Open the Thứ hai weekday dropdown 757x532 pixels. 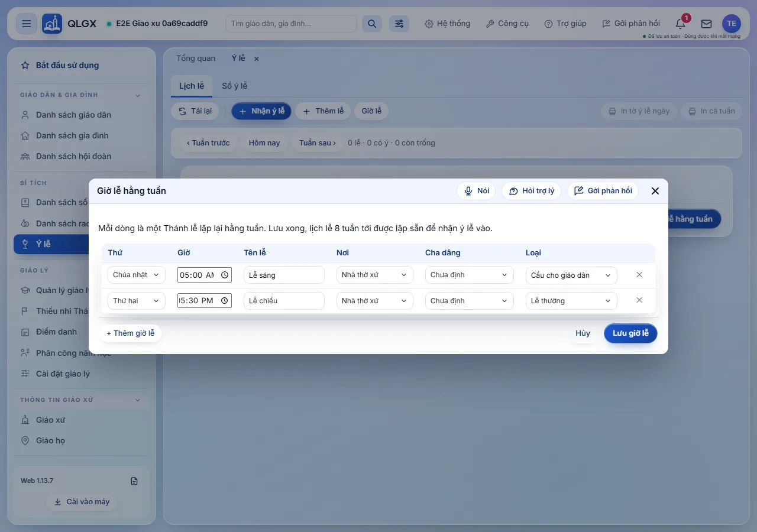137,300
